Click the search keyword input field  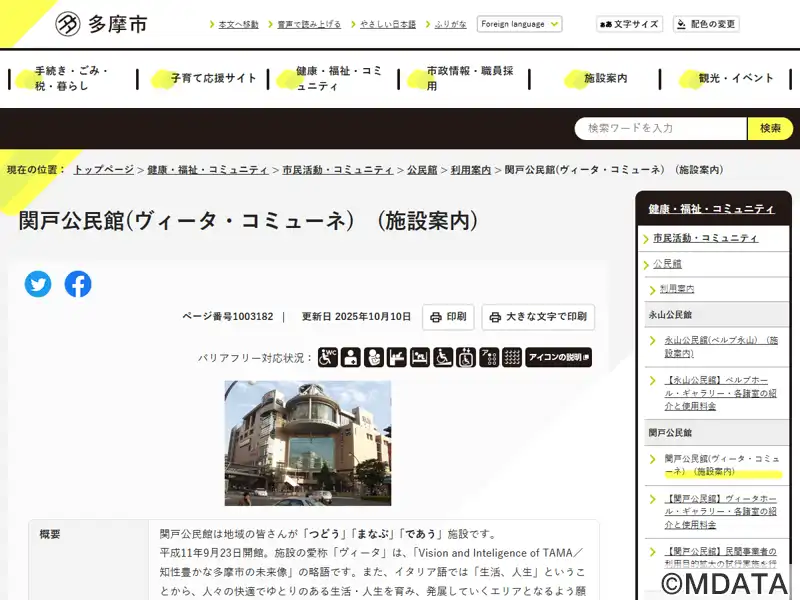[x=660, y=128]
